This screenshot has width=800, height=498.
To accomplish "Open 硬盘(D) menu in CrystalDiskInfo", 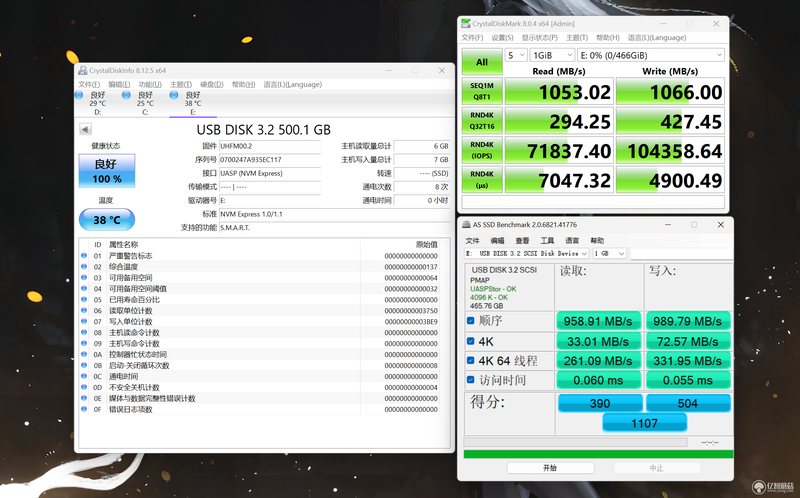I will (x=212, y=85).
